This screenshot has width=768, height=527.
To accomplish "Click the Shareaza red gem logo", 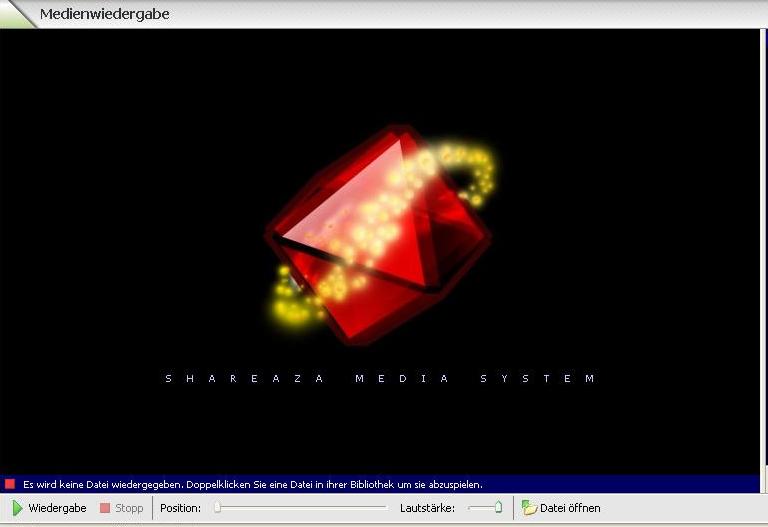I will (x=379, y=234).
